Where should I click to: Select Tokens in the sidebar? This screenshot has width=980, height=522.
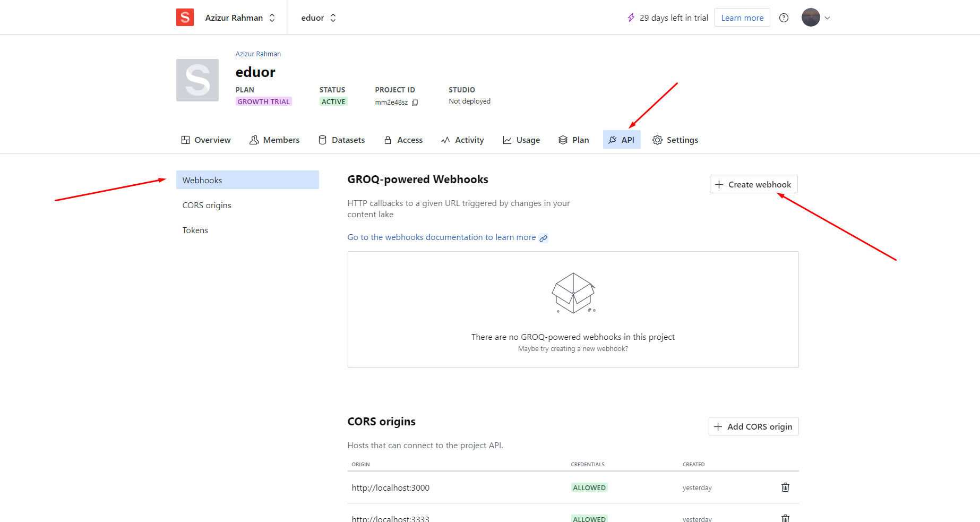point(195,230)
